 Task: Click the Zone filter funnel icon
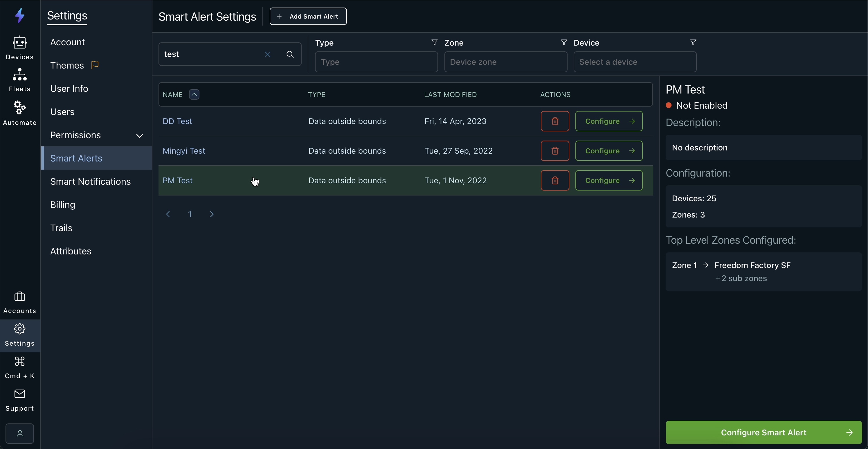(x=564, y=43)
